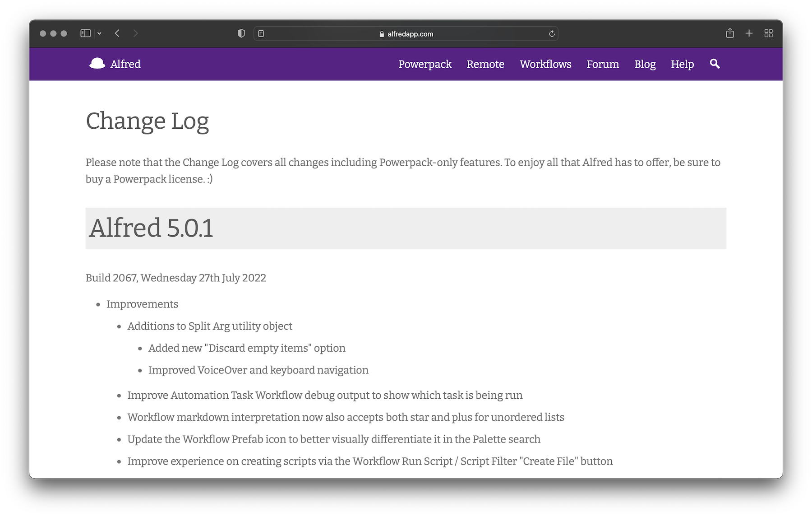Click the Alfred 5.0.1 version heading
The width and height of the screenshot is (812, 517).
151,228
